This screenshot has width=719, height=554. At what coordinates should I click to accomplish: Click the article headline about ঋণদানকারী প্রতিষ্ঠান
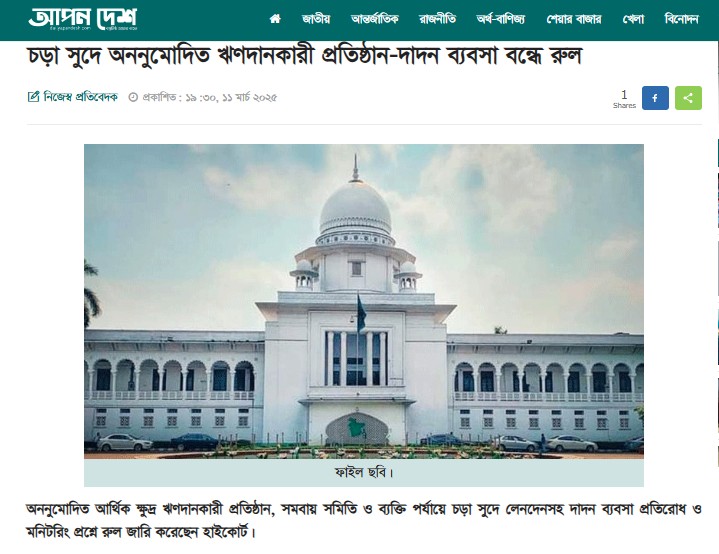pos(304,56)
